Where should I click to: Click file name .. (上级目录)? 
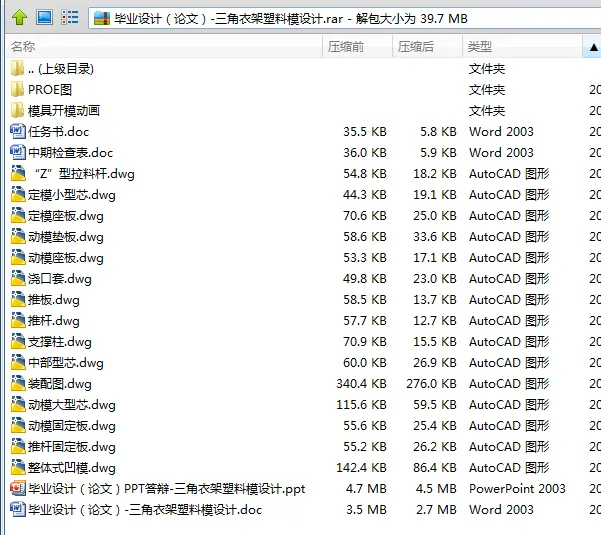pyautogui.click(x=61, y=69)
